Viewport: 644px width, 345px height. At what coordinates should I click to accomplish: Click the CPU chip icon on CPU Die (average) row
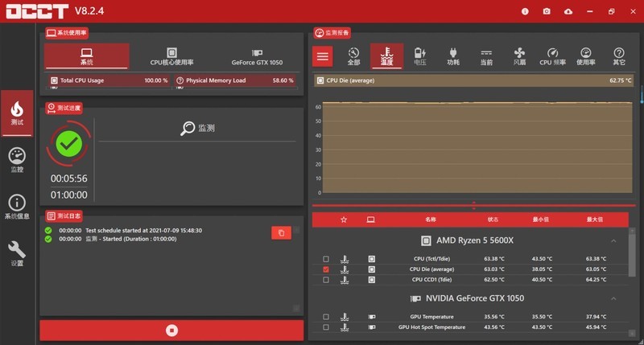pyautogui.click(x=372, y=269)
